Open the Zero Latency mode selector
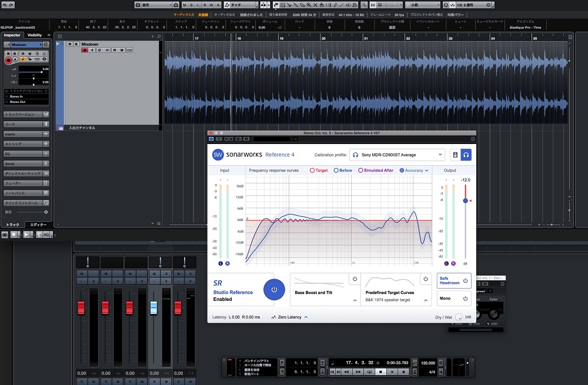Screen dimensions: 588x385 click(x=289, y=317)
